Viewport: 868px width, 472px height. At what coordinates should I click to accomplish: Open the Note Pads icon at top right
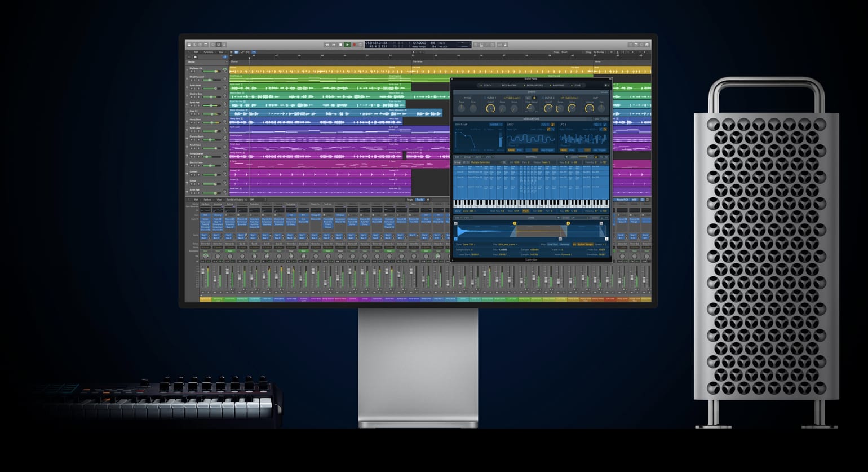click(x=636, y=45)
